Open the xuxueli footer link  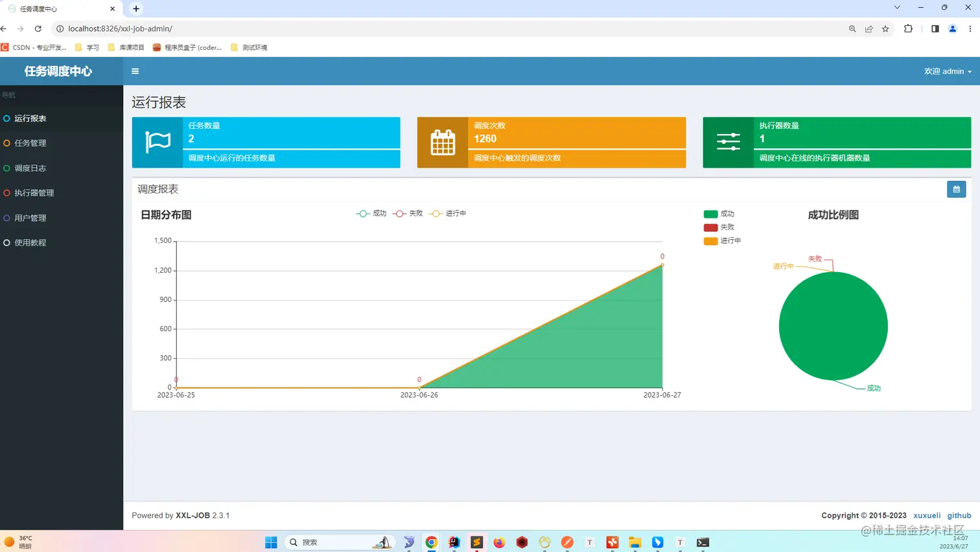pyautogui.click(x=927, y=516)
